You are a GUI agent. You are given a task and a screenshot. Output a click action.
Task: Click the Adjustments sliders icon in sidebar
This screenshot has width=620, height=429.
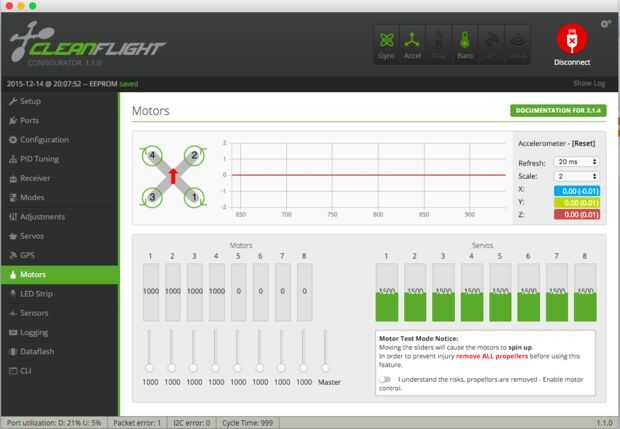[13, 217]
